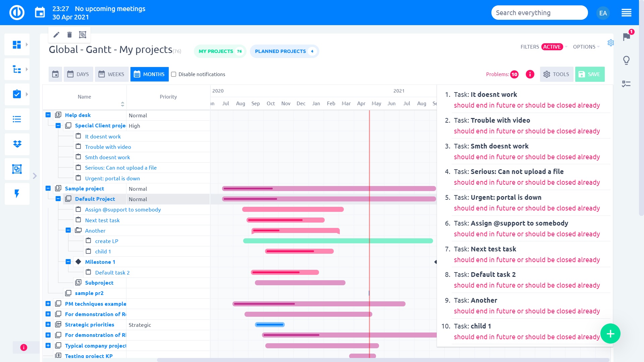Click green plus floating button
This screenshot has width=644, height=362.
pos(610,334)
